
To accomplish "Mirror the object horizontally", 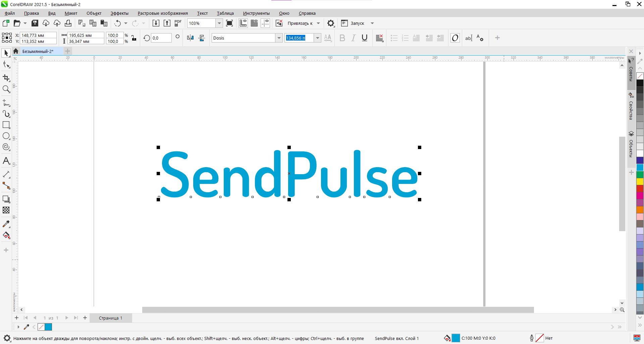I will 190,38.
